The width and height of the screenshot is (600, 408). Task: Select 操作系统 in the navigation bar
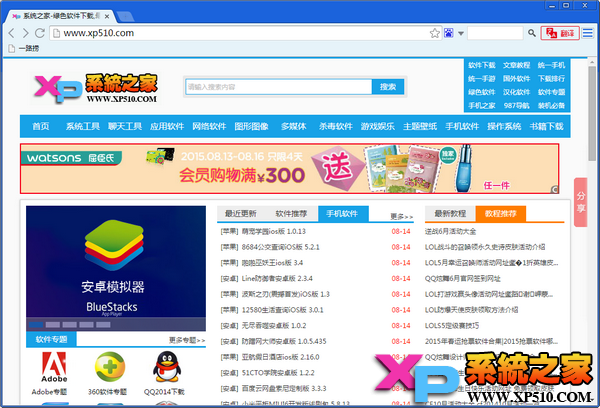[504, 126]
